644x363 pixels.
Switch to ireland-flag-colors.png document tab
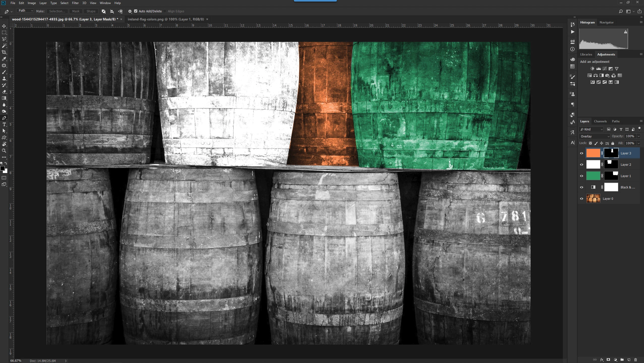pos(166,19)
